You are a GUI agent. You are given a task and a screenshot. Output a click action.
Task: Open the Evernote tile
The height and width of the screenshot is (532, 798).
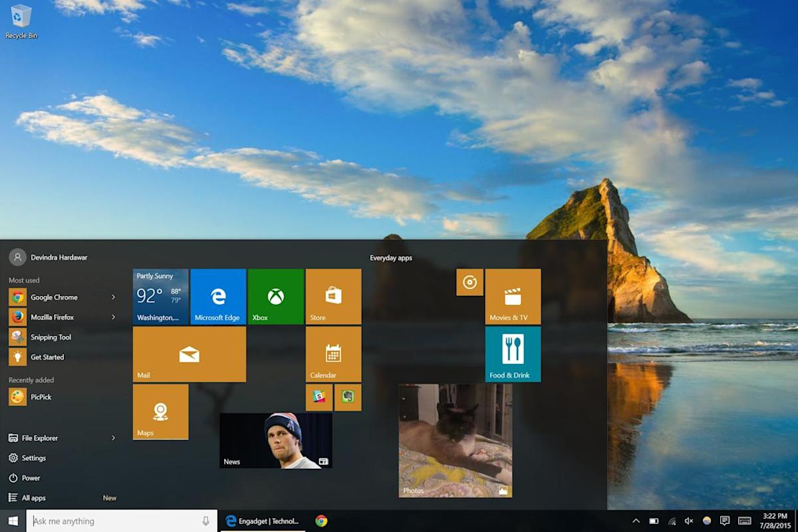pos(348,397)
